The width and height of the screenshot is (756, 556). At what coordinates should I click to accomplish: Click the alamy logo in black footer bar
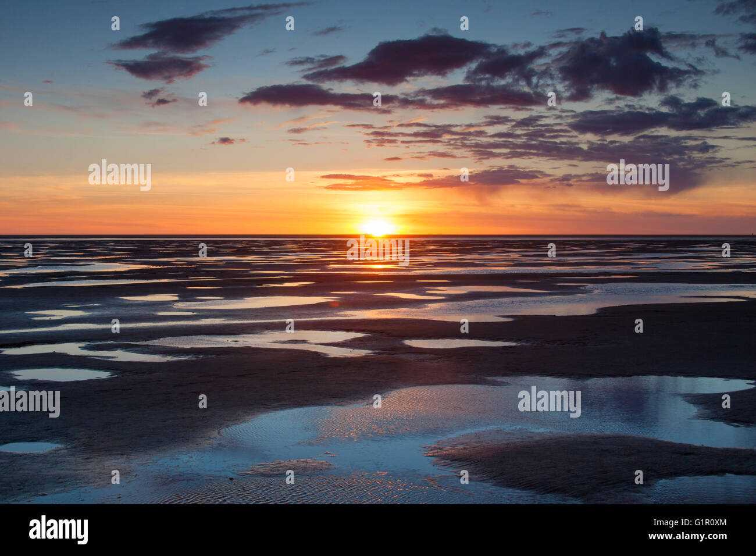click(x=59, y=530)
